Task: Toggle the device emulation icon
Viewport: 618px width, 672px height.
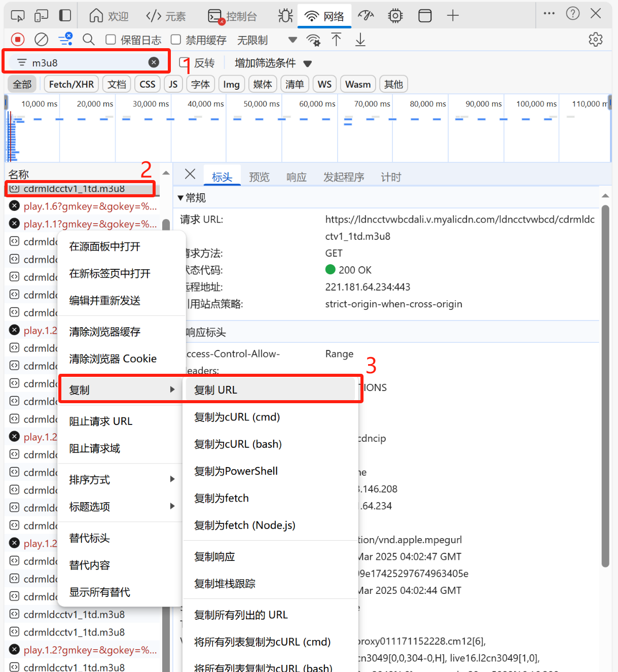Action: [42, 15]
